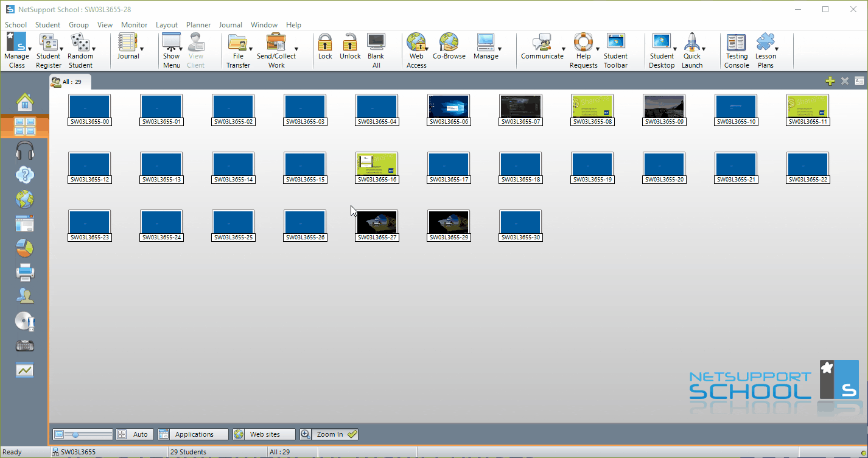Select the All : 29 group tab
Image resolution: width=868 pixels, height=458 pixels.
tap(70, 82)
